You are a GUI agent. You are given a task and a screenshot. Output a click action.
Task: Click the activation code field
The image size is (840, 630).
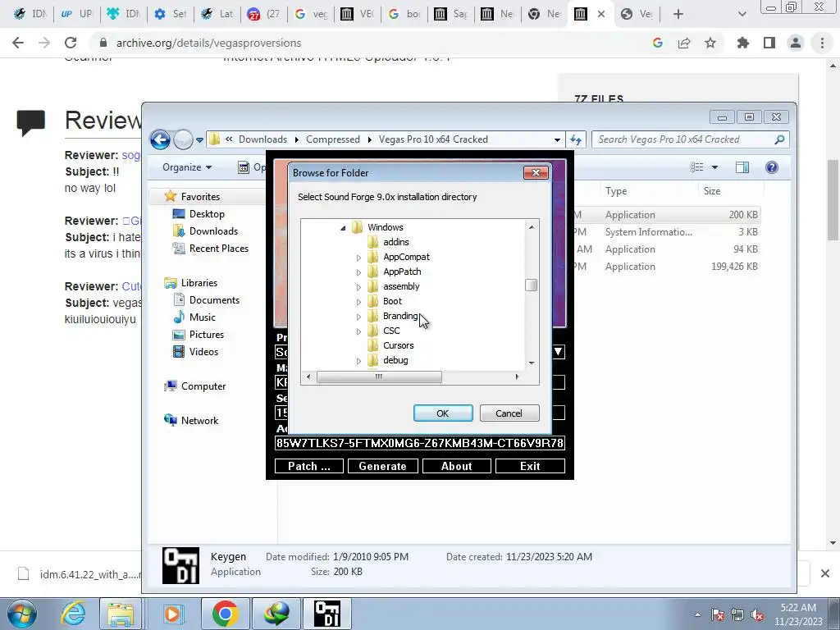[x=420, y=443]
